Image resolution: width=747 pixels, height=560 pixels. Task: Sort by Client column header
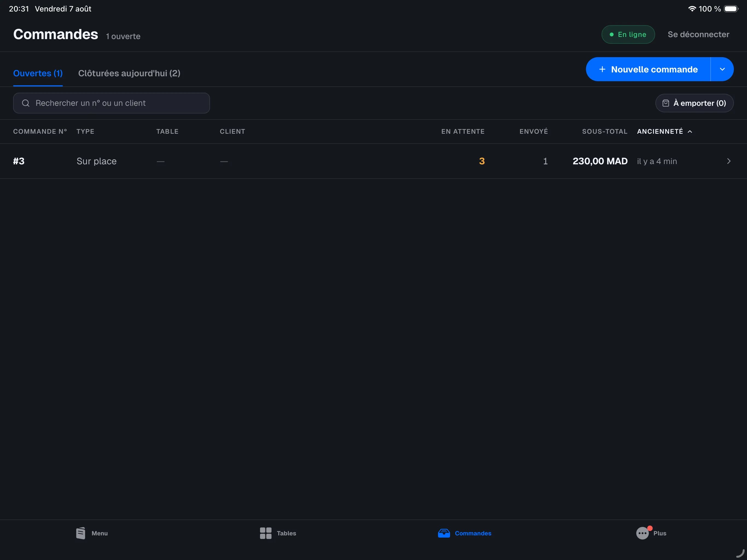(x=232, y=132)
